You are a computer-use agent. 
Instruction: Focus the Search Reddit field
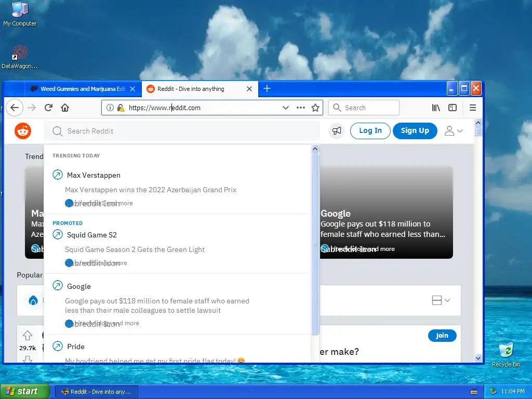[182, 131]
